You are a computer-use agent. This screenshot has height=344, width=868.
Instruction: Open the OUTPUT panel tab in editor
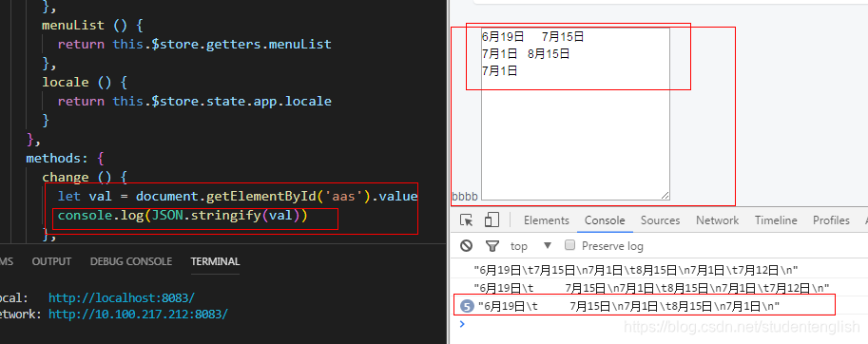coord(51,261)
